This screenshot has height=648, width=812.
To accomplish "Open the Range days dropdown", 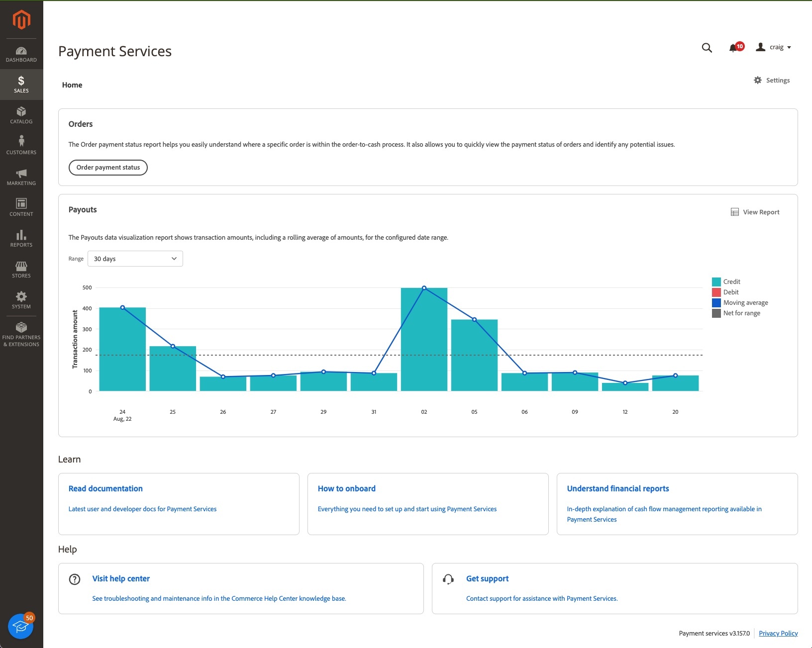I will pyautogui.click(x=135, y=258).
